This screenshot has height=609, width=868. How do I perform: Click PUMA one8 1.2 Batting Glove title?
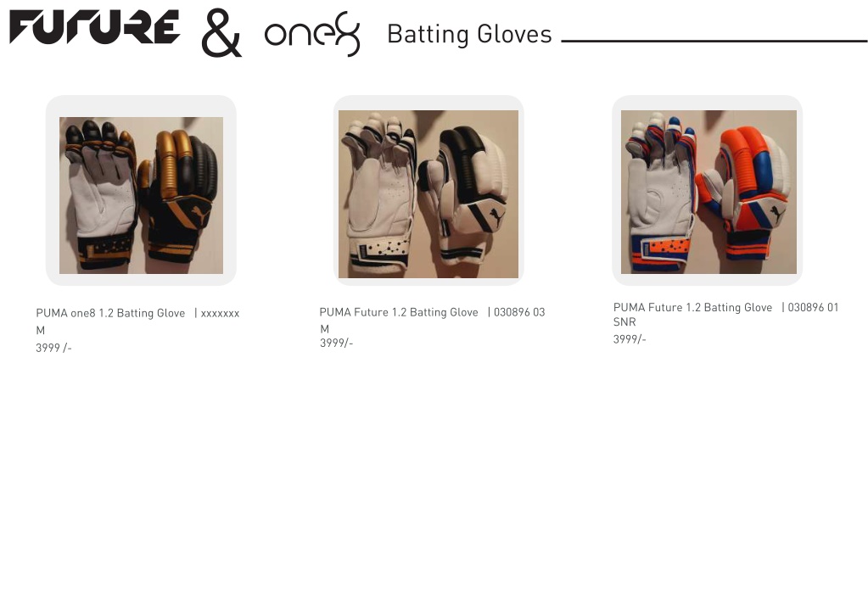pyautogui.click(x=110, y=313)
